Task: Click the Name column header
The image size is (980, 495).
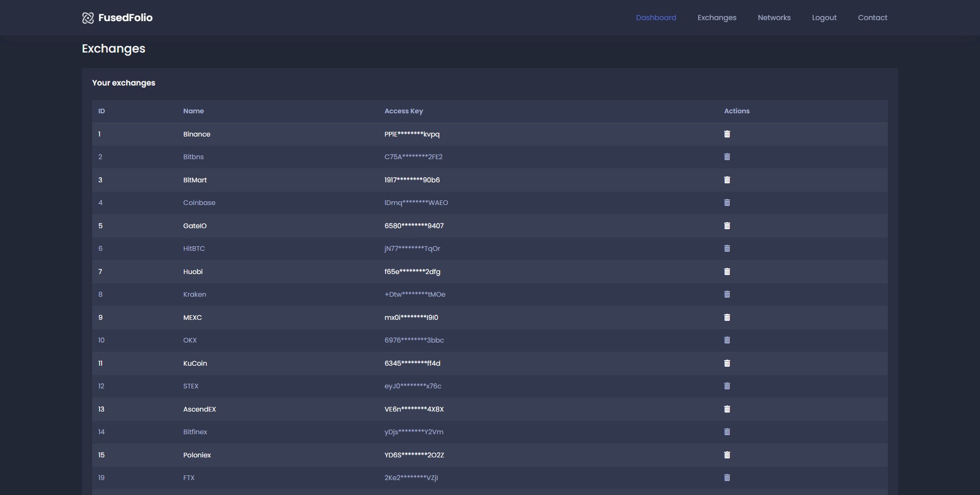Action: (194, 111)
